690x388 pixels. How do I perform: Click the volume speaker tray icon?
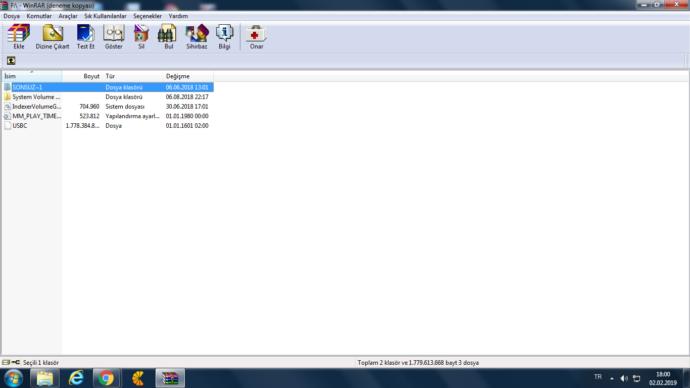[624, 378]
